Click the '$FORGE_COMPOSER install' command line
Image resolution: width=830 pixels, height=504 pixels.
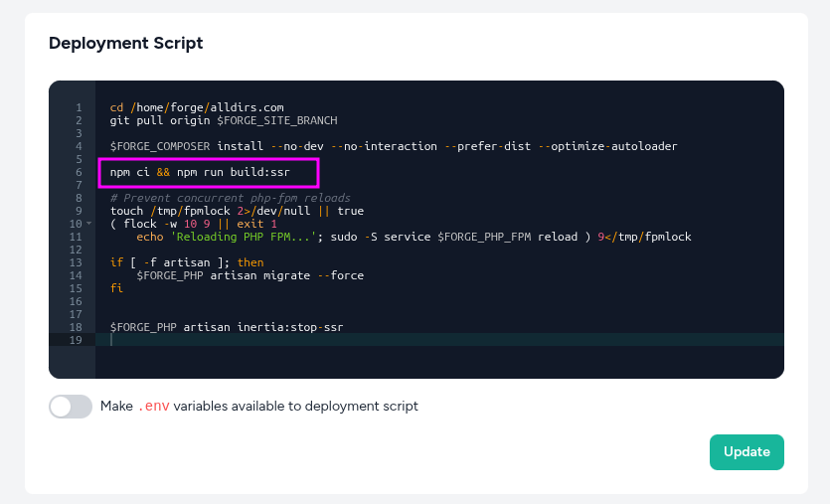[x=393, y=146]
